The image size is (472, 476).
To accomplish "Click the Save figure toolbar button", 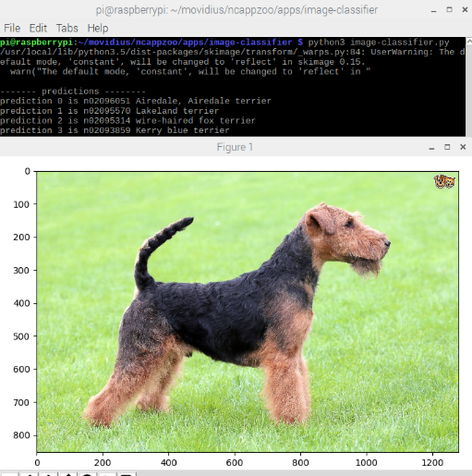I will click(x=127, y=474).
